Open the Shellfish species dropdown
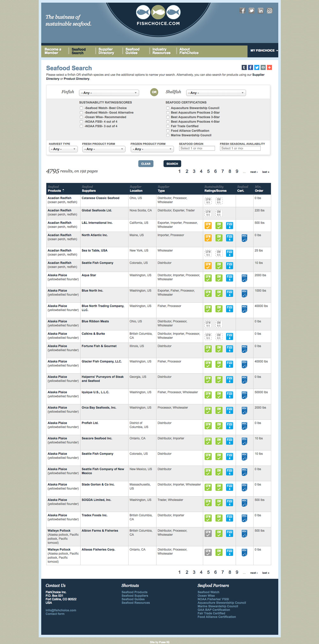Viewport: 319px width, 644px height. pos(216,93)
